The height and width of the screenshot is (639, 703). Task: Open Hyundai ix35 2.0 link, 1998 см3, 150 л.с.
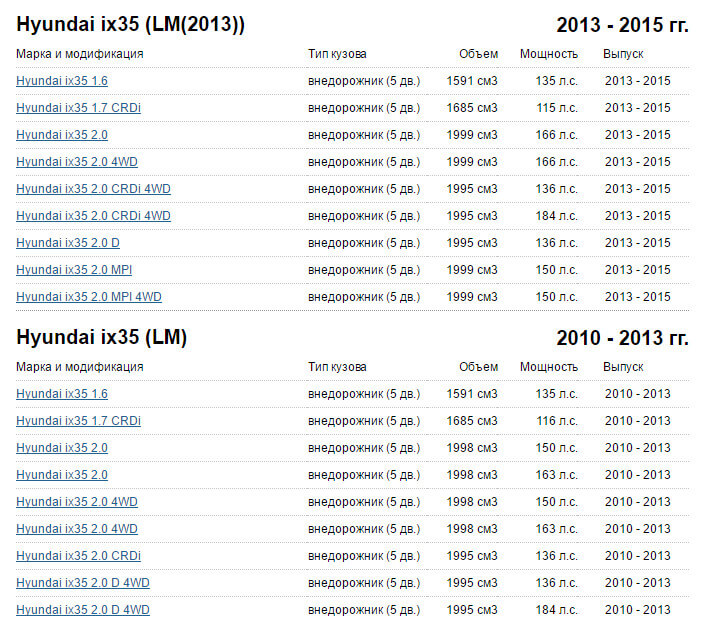click(x=62, y=448)
